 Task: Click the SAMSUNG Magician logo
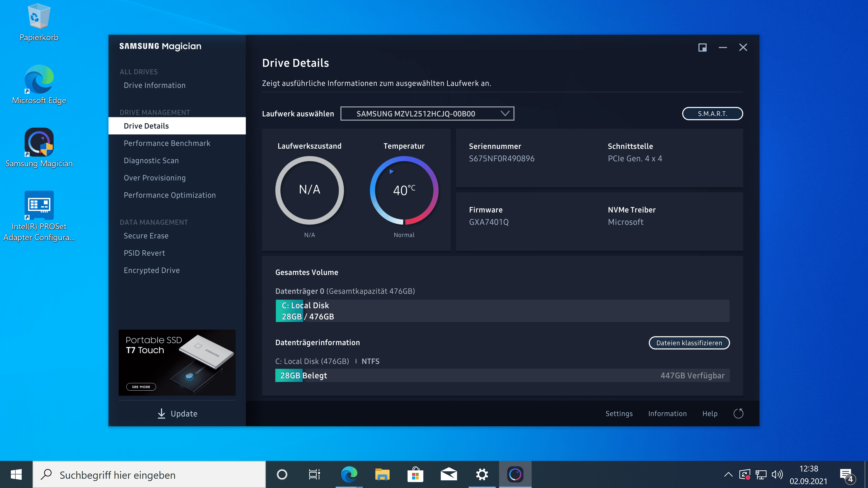[160, 46]
